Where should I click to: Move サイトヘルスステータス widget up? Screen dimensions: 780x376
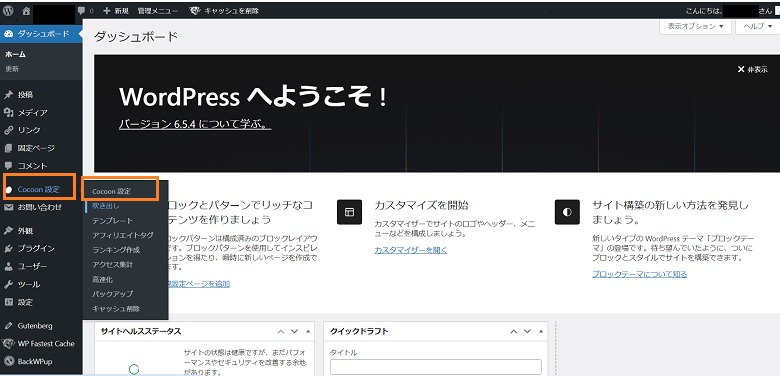coord(281,331)
